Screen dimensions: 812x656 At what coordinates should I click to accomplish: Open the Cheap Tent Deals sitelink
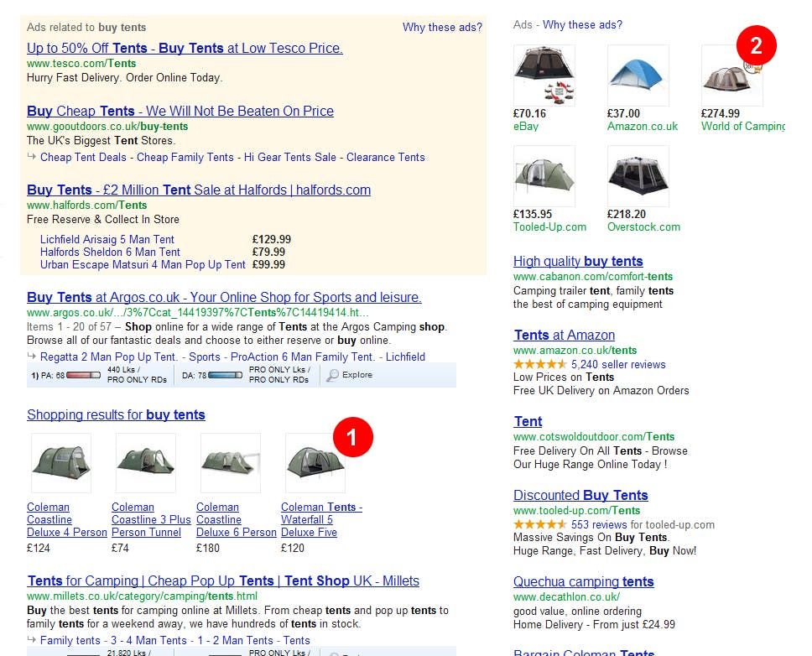click(x=83, y=157)
